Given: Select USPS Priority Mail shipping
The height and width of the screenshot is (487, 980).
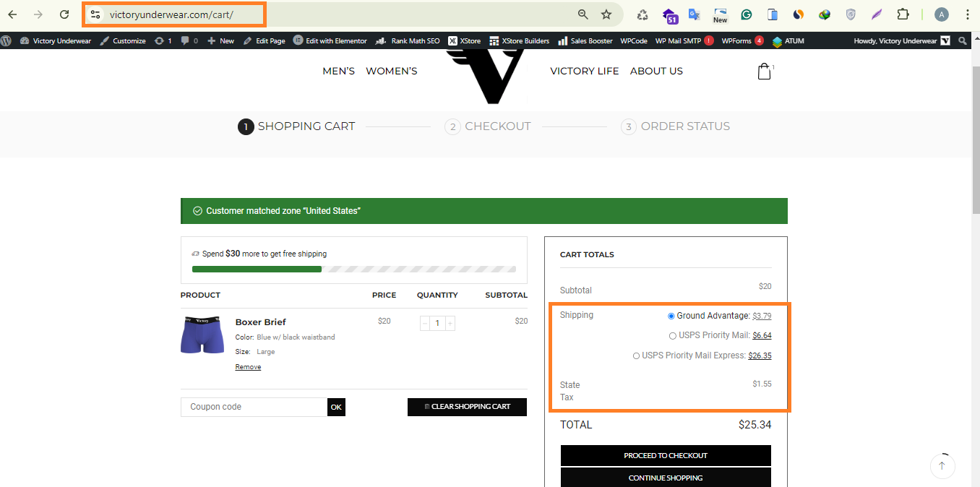Looking at the screenshot, I should pos(673,335).
